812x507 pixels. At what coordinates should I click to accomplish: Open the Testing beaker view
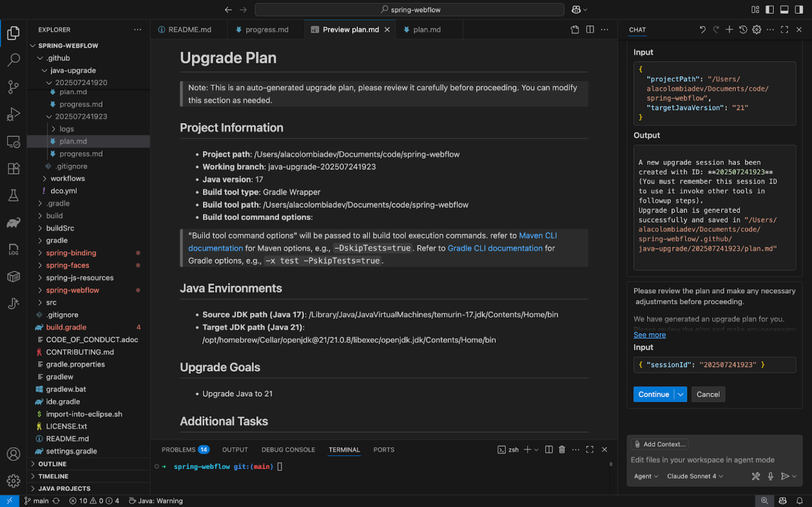pos(13,195)
